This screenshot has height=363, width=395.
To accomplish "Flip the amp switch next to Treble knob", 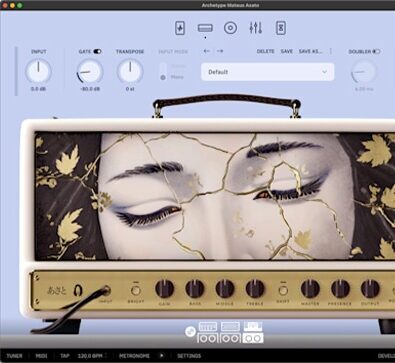I will 283,290.
